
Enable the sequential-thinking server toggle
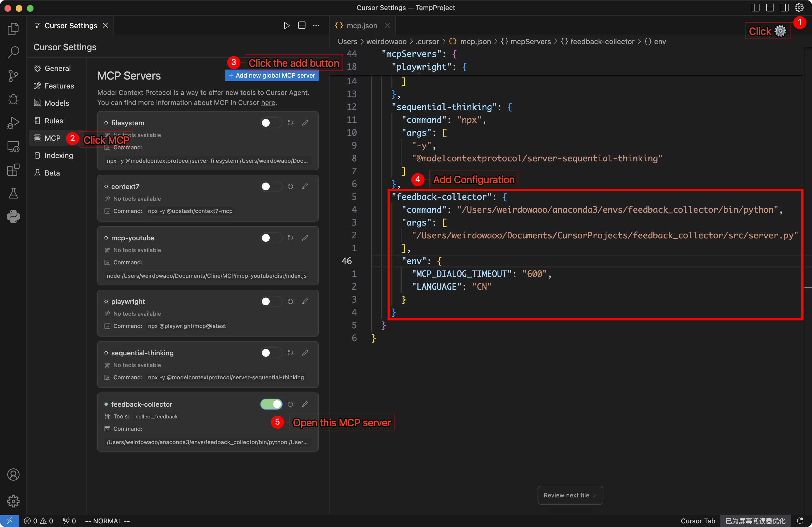click(x=271, y=353)
